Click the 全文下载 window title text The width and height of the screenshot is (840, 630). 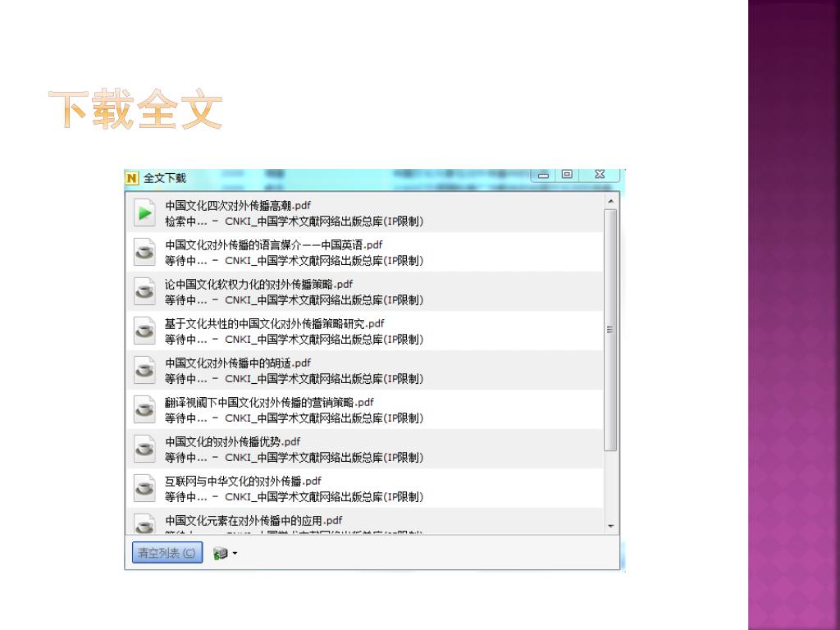164,178
